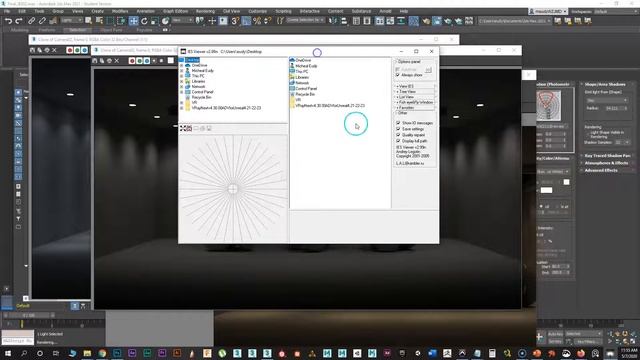Toggle the Light Shape Visible in Rendering checkbox

[x=587, y=133]
